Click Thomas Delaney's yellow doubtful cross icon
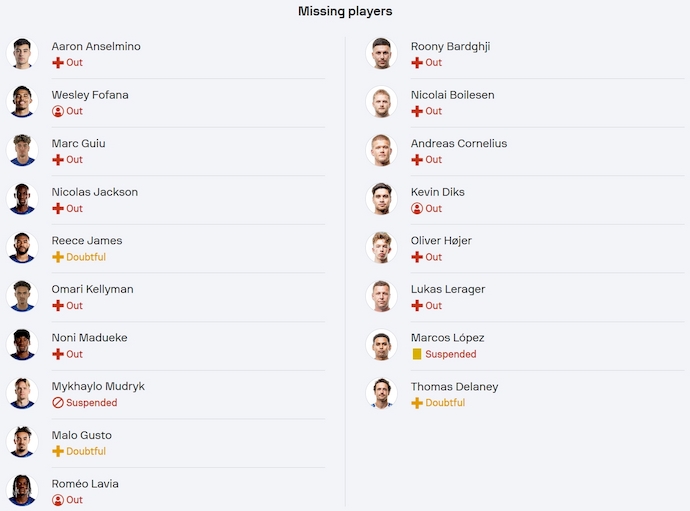Viewport: 690px width, 511px height. (x=417, y=403)
